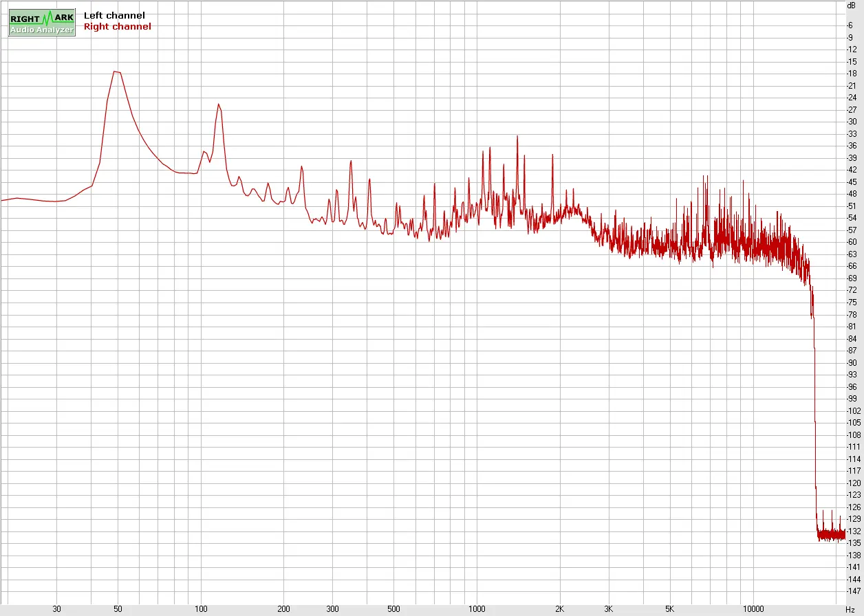
Task: Click the "-60" dB scale value
Action: [854, 242]
